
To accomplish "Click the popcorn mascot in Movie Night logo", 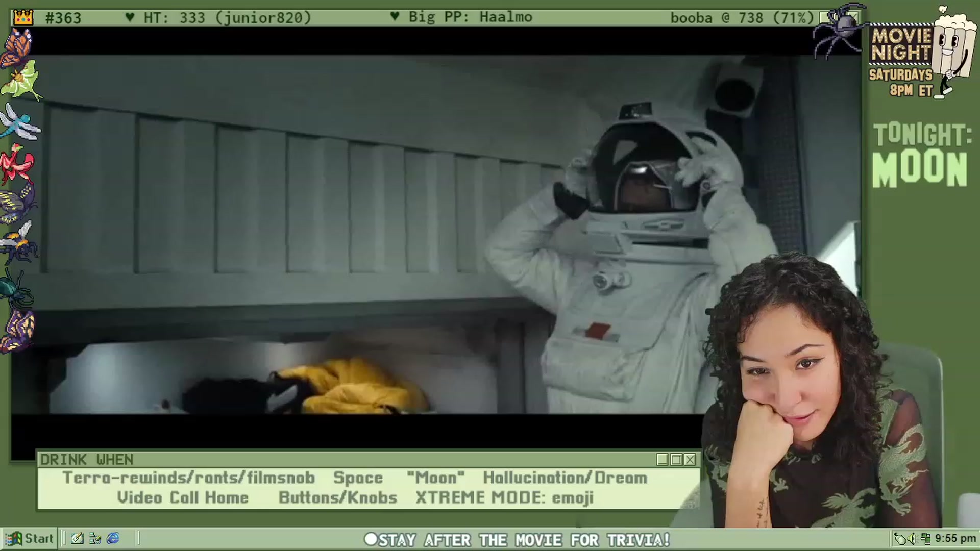I will click(x=953, y=51).
